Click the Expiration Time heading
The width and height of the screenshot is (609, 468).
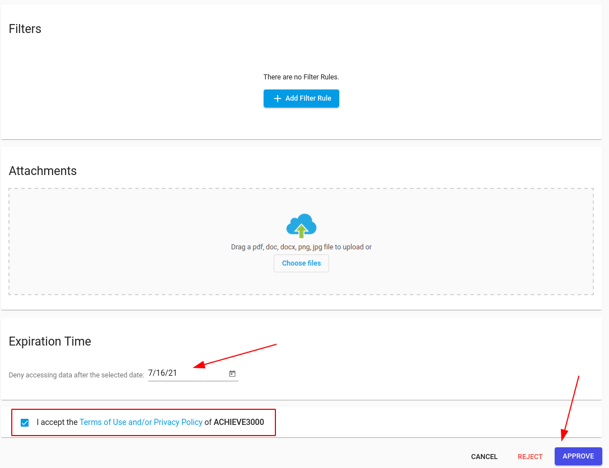pos(50,341)
